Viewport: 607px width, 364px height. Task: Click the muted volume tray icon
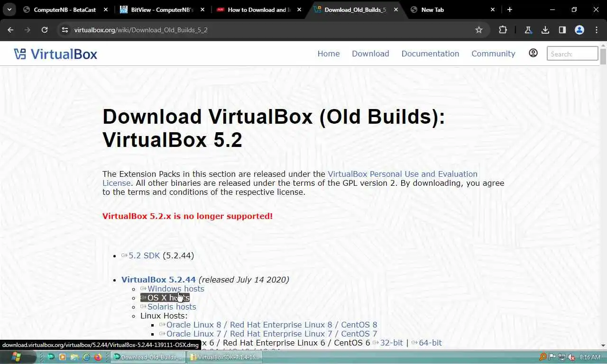point(571,357)
